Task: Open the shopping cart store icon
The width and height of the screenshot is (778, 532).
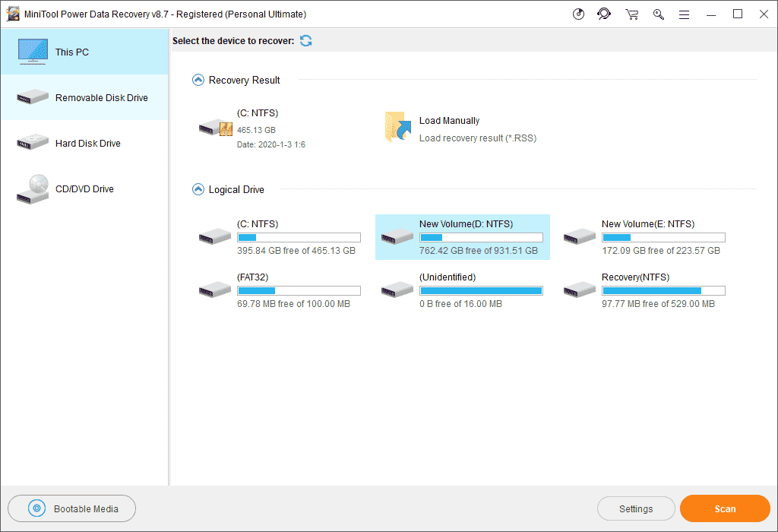Action: 631,14
